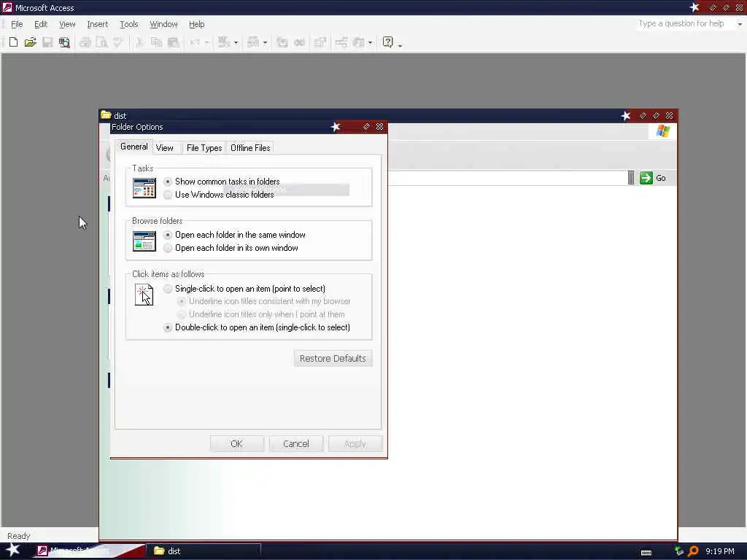The image size is (747, 560).
Task: Click the OfficeLinks toolbar icon
Action: (224, 42)
